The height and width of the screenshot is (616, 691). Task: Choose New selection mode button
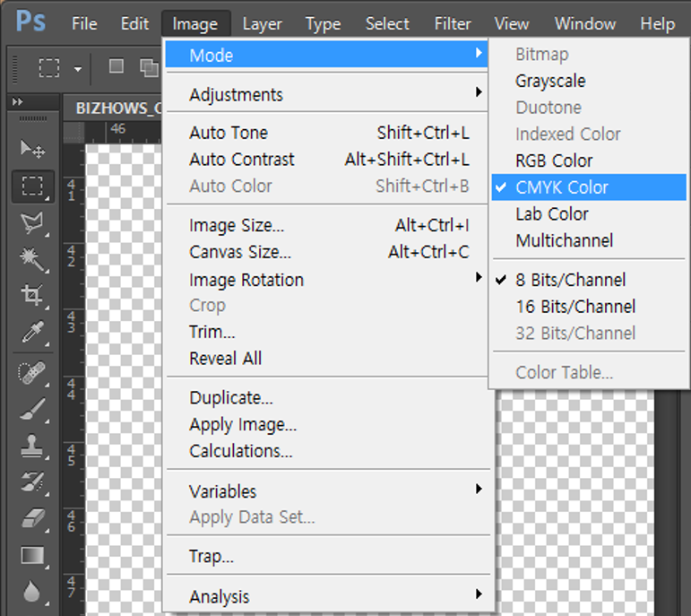(117, 66)
